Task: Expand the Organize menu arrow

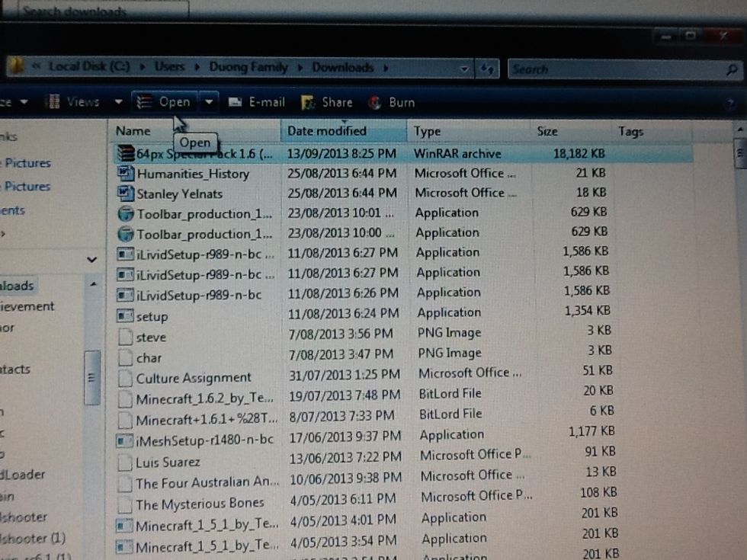Action: click(24, 101)
